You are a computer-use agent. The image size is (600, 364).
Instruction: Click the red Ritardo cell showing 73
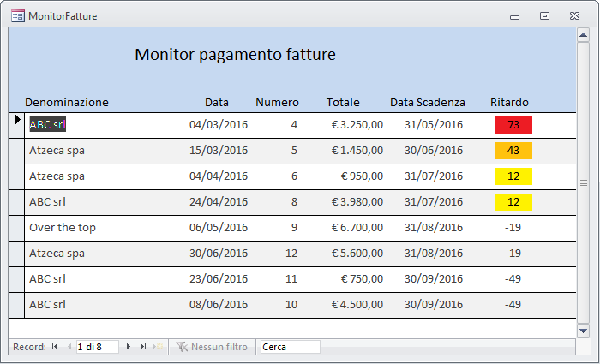[513, 125]
